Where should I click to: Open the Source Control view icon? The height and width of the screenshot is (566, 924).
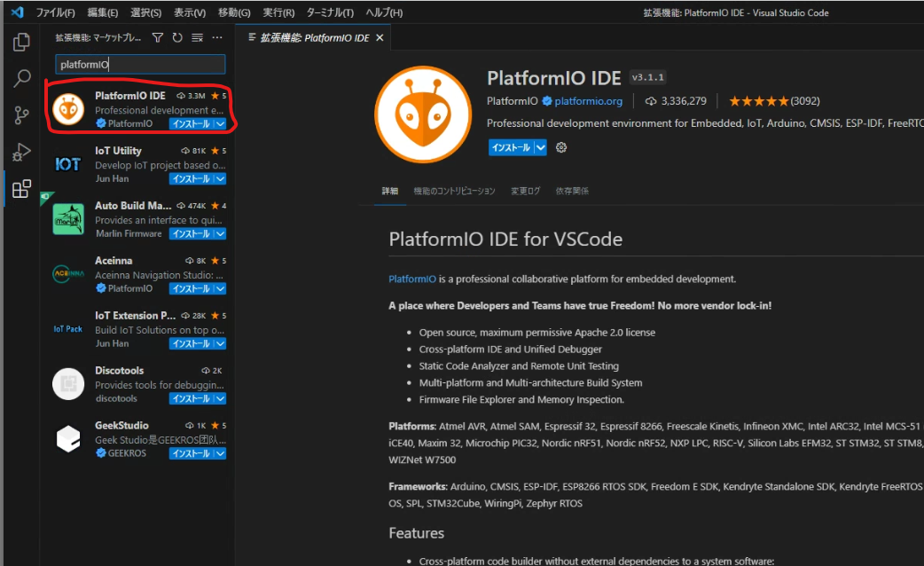pos(20,115)
